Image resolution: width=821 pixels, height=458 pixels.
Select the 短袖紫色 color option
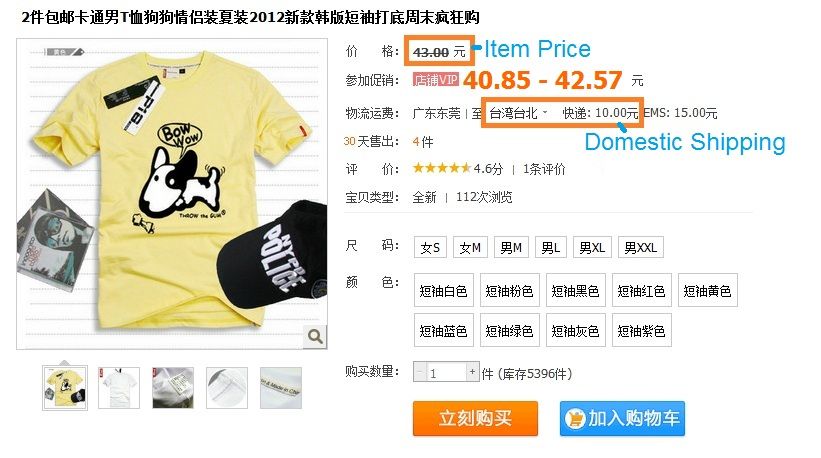[641, 330]
